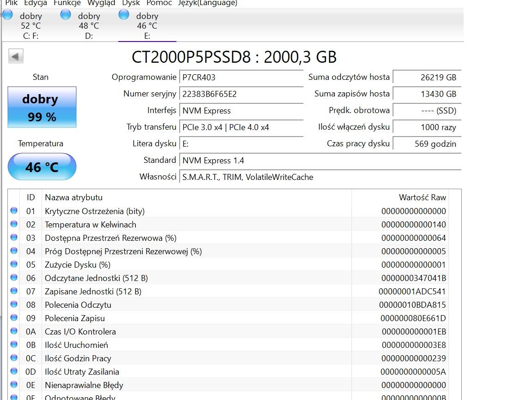Image resolution: width=532 pixels, height=400 pixels.
Task: Select the E: disk status icon
Action: (x=124, y=15)
